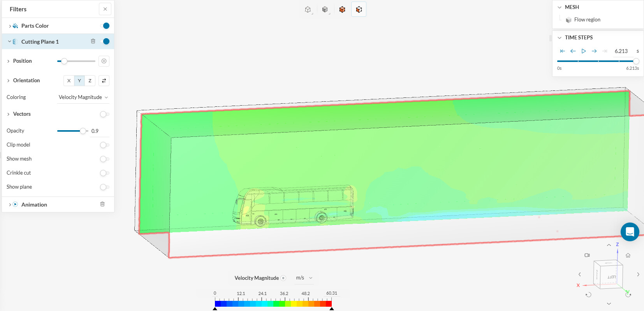The image size is (644, 311).
Task: Rotate view up with the up arrow
Action: tap(609, 245)
